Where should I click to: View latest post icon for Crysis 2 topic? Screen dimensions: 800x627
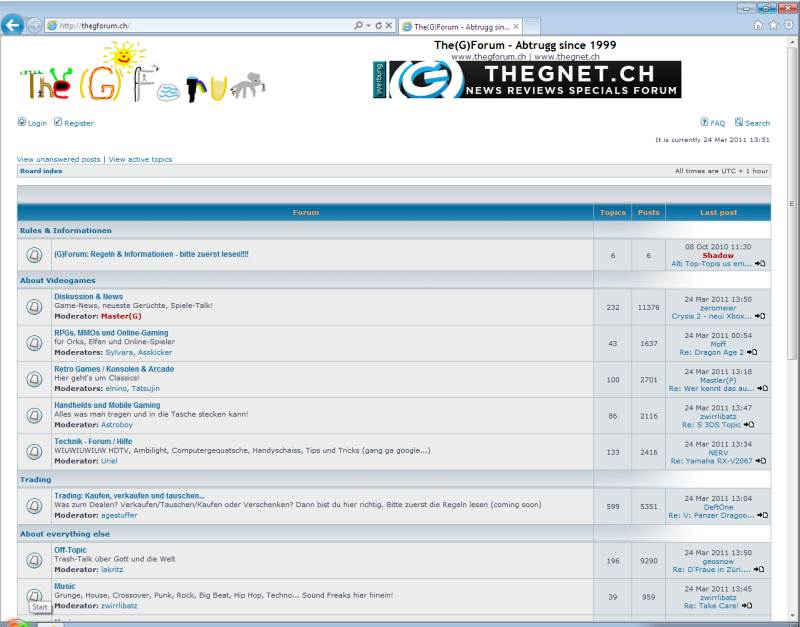pos(760,316)
